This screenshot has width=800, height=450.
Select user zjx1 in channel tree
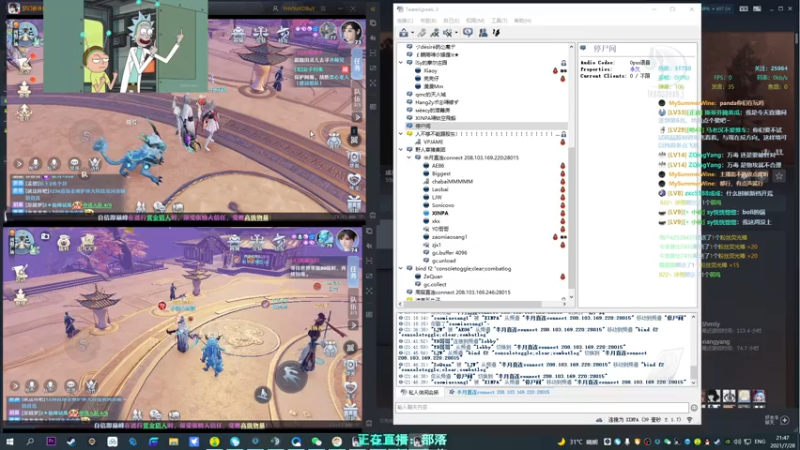pyautogui.click(x=436, y=245)
